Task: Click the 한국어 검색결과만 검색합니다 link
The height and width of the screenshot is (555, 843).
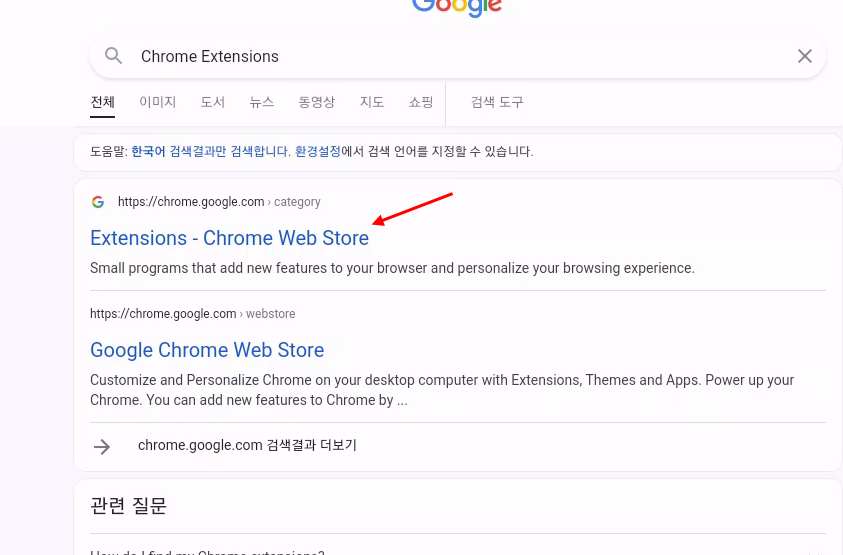Action: (x=211, y=152)
